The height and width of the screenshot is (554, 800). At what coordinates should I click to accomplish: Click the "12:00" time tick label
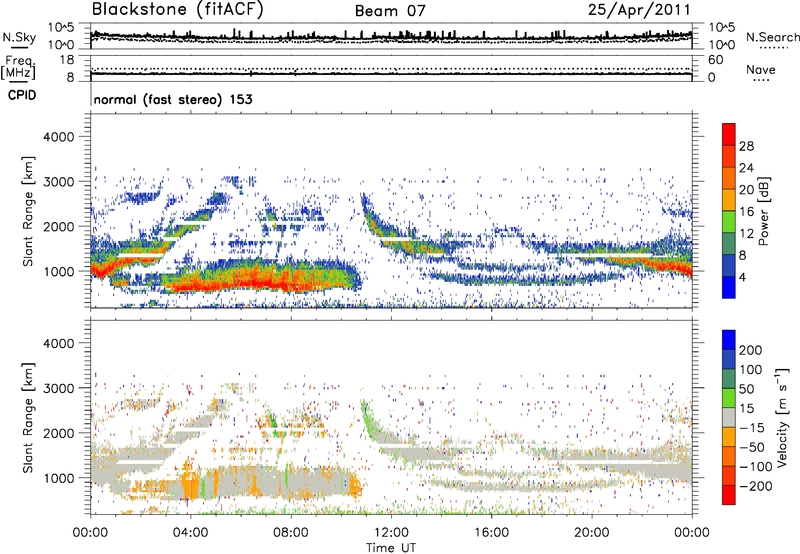pos(391,533)
